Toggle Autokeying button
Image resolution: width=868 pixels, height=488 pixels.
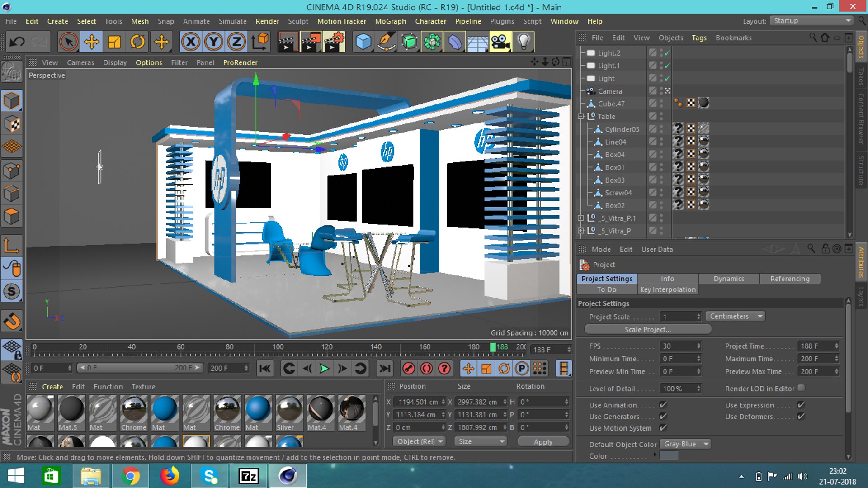pyautogui.click(x=426, y=369)
